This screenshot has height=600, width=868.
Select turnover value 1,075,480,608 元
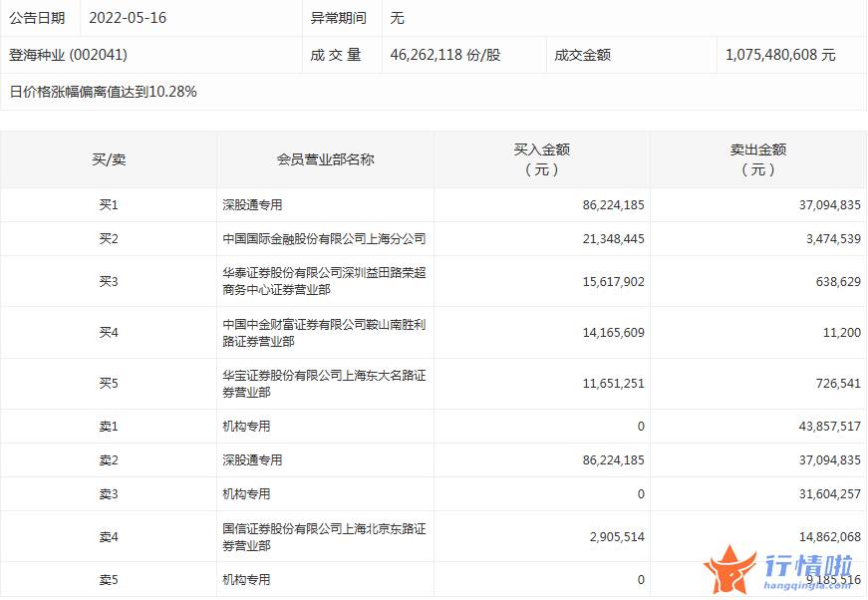click(780, 55)
